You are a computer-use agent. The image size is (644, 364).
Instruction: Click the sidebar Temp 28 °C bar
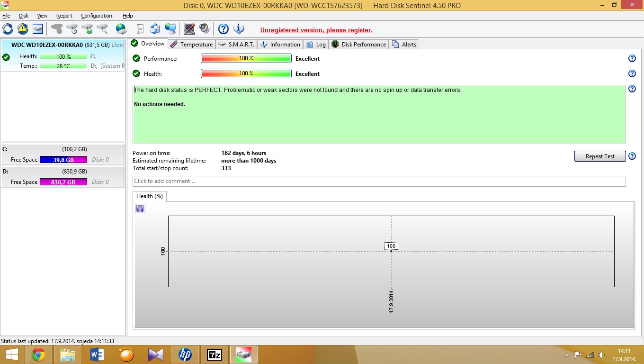tap(63, 66)
